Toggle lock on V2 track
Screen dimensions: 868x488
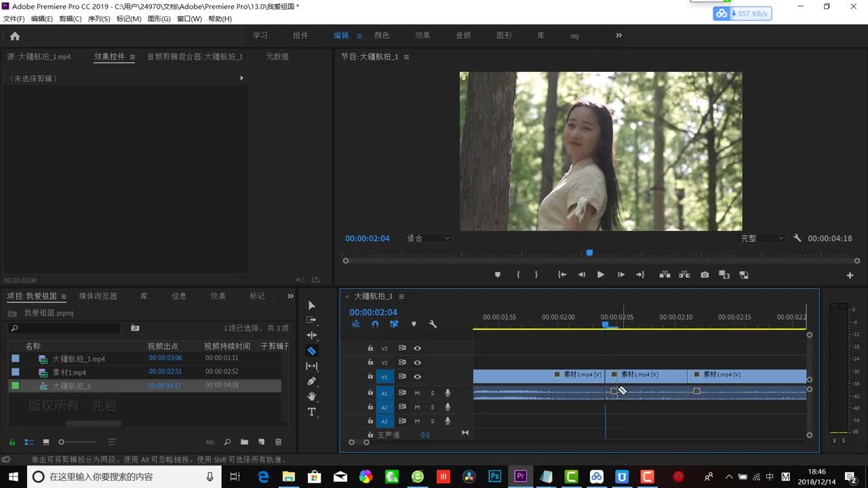click(370, 363)
